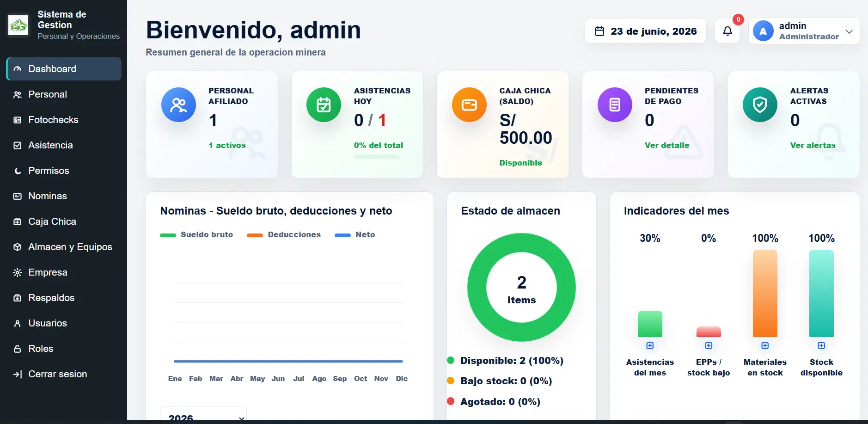
Task: Open Nominas from the sidebar
Action: coord(64,196)
